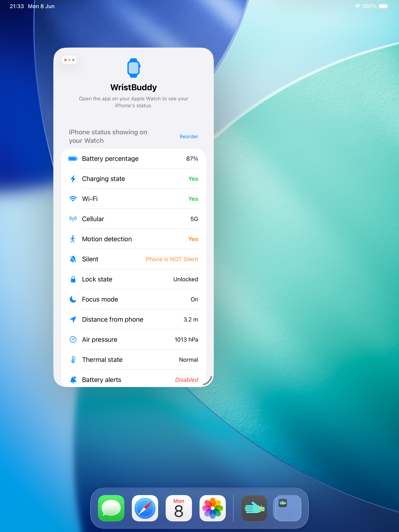
Task: Click the 87% battery value
Action: [x=192, y=159]
